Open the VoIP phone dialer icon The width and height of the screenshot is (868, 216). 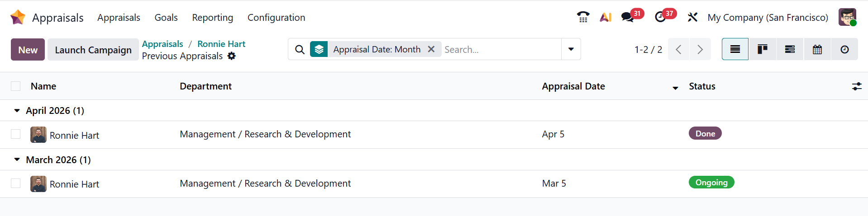click(583, 17)
